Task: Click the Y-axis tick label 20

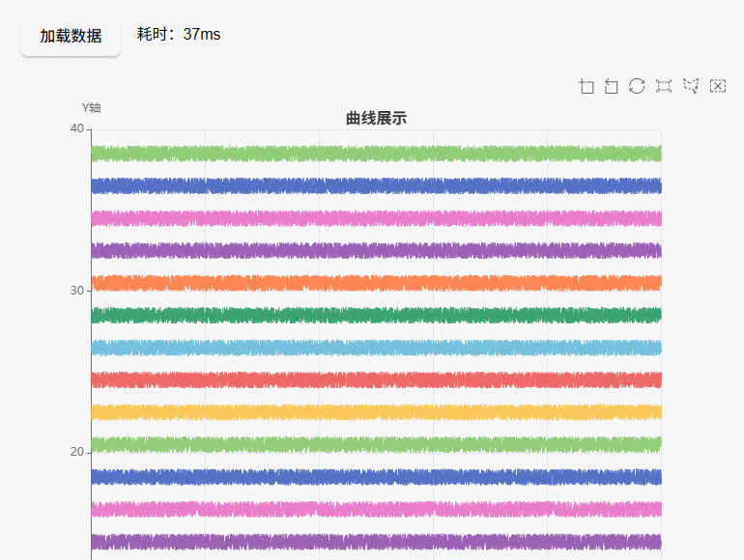Action: 77,452
